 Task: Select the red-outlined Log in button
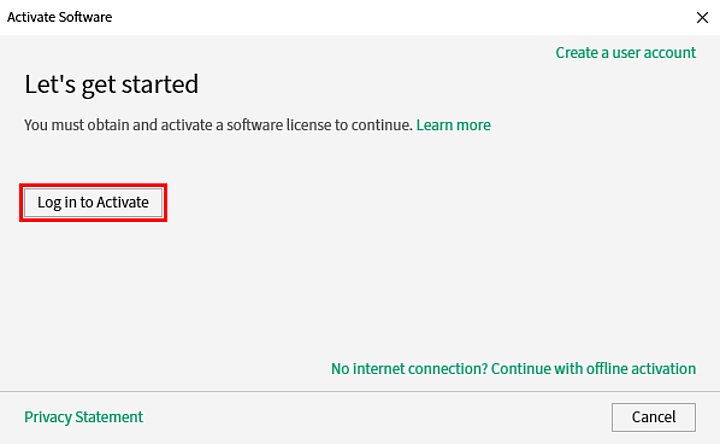(x=93, y=203)
